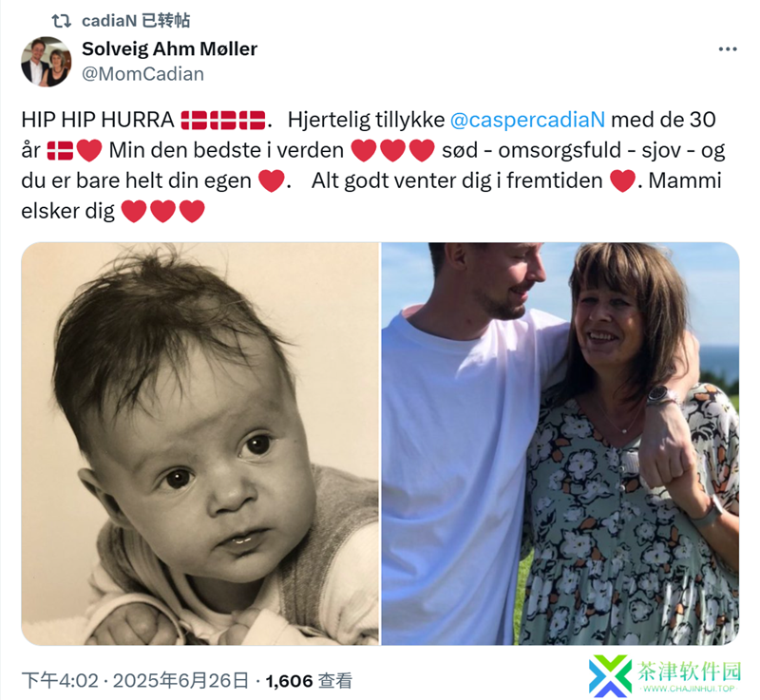760x700 pixels.
Task: Open the photo of man hugging woman
Action: [560, 444]
